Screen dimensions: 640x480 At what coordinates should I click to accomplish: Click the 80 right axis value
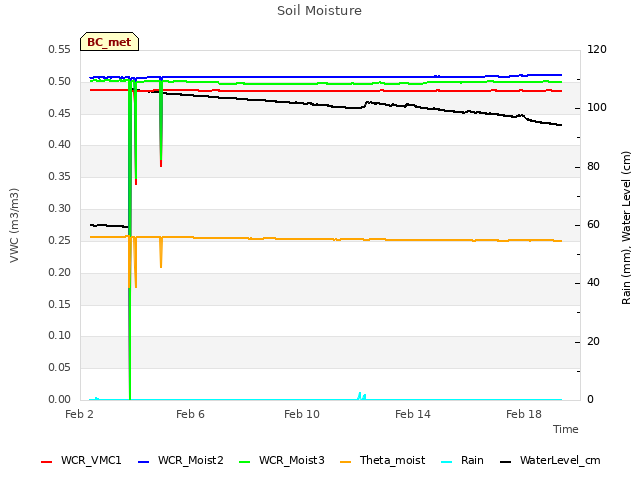593,167
